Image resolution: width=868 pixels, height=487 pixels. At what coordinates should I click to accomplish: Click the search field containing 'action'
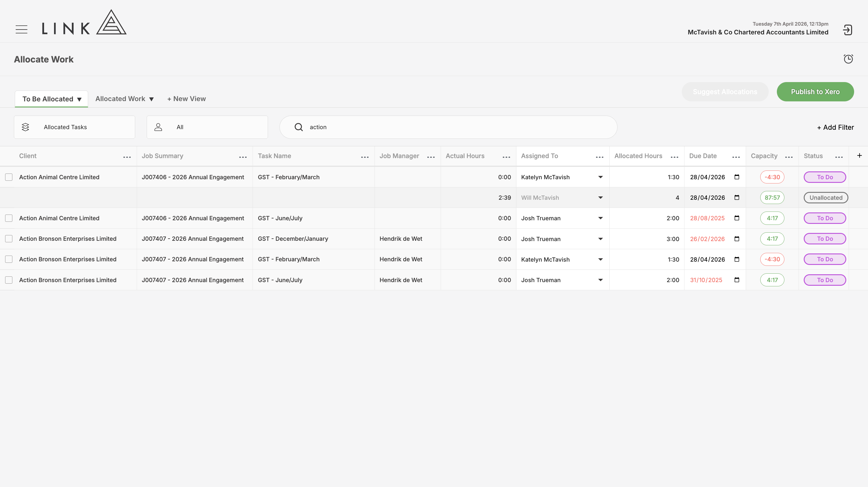tap(448, 127)
